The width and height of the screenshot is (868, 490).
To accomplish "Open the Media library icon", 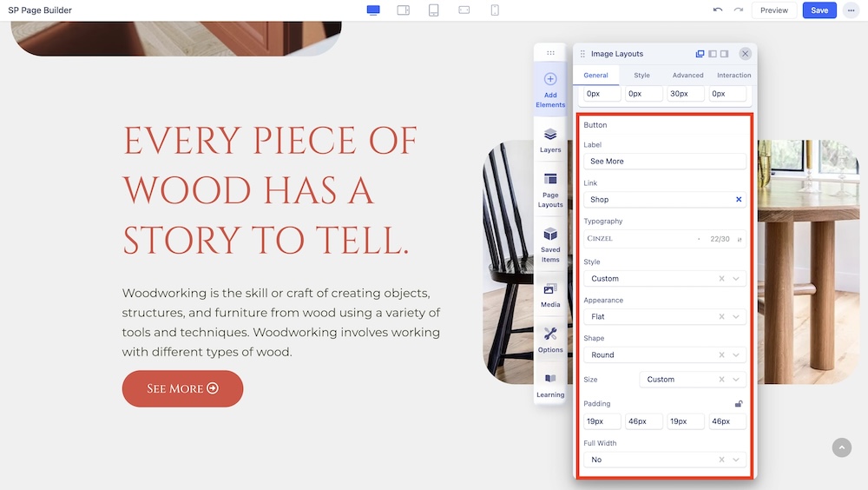I will pyautogui.click(x=550, y=295).
